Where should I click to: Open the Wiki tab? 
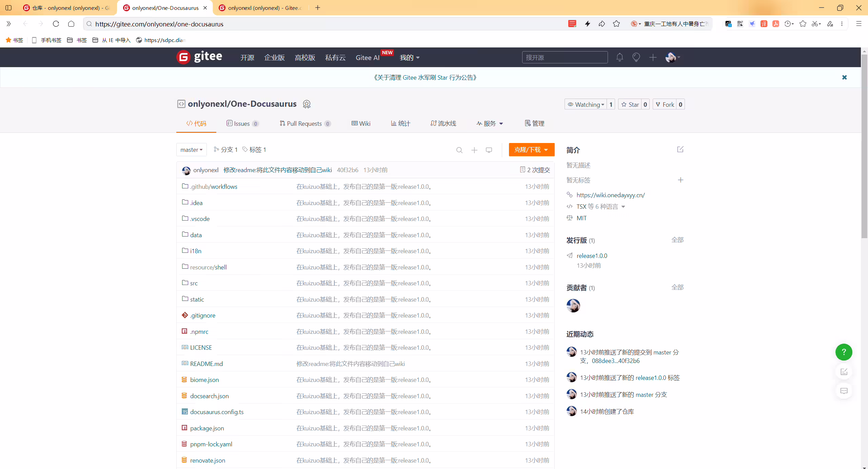click(361, 123)
